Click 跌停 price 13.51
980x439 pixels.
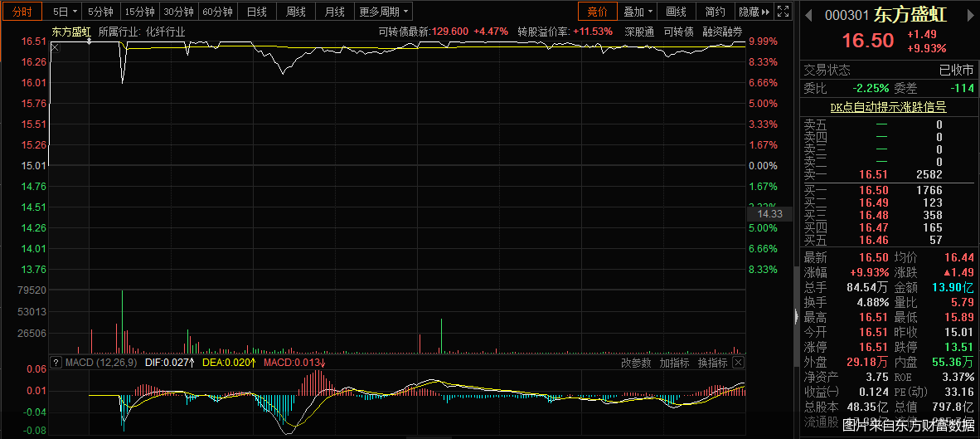pyautogui.click(x=958, y=347)
